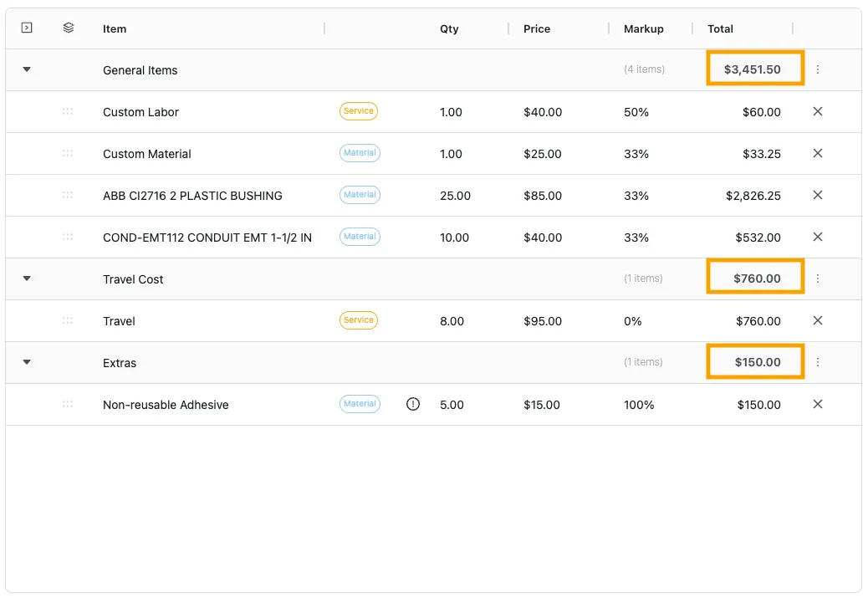Open the three-dot menu for Extras
Image resolution: width=868 pixels, height=598 pixels.
(817, 362)
